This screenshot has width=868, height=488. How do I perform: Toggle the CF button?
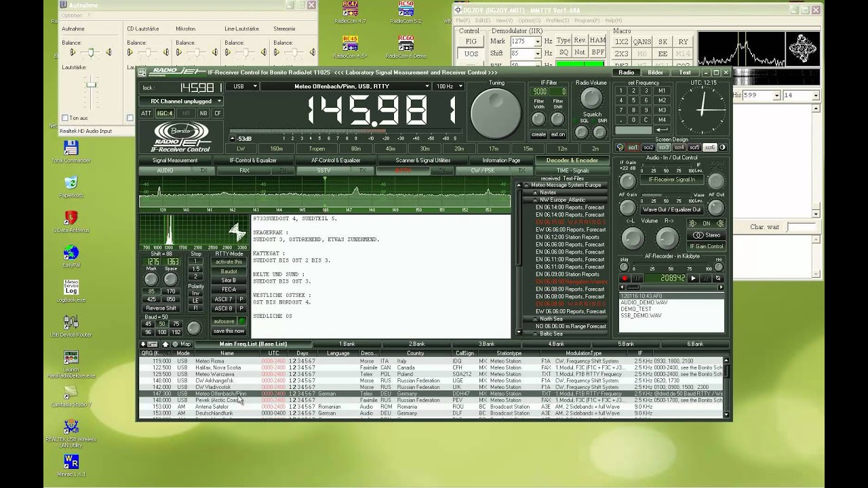[218, 113]
